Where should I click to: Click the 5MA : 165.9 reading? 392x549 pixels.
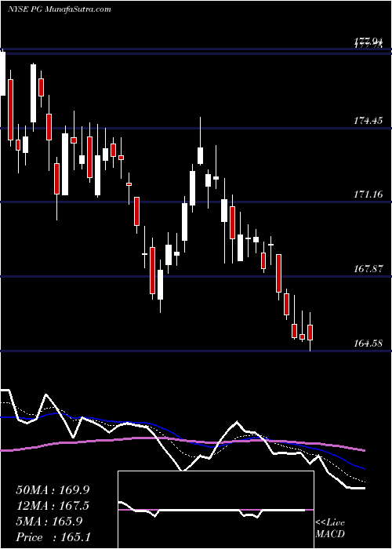49,522
